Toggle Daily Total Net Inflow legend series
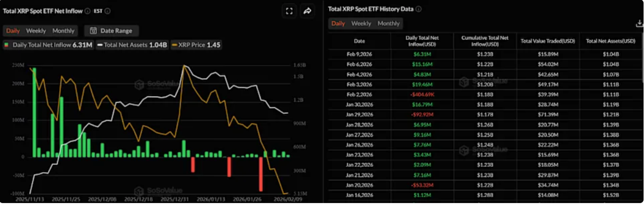 click(48, 45)
